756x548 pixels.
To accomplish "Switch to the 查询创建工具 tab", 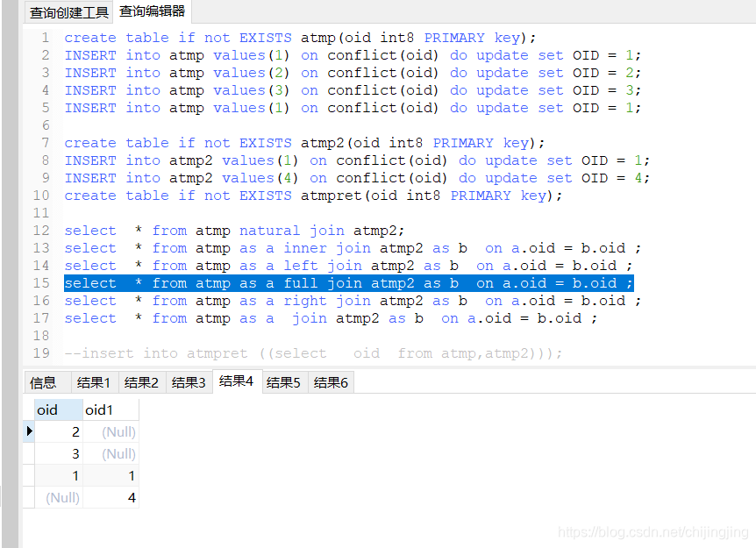I will (69, 12).
